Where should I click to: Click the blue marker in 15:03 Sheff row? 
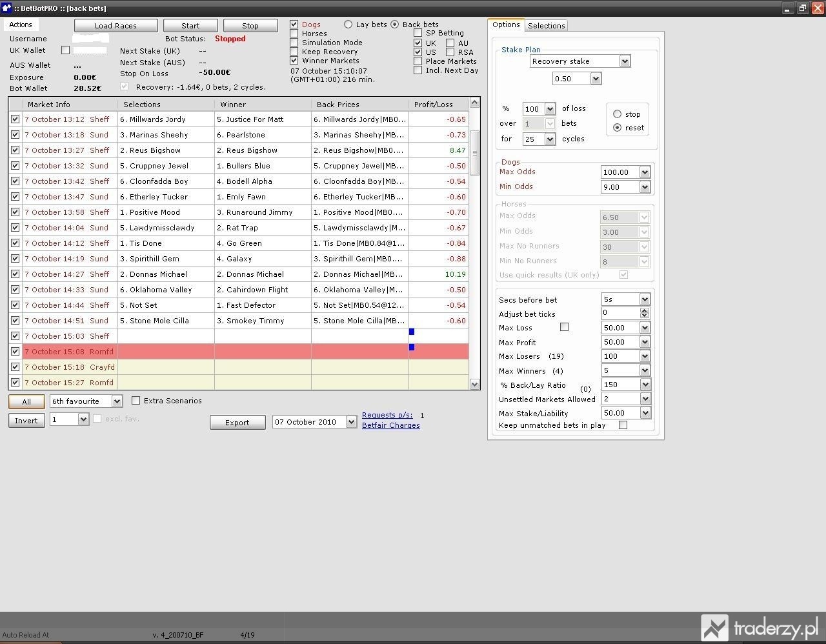(412, 332)
